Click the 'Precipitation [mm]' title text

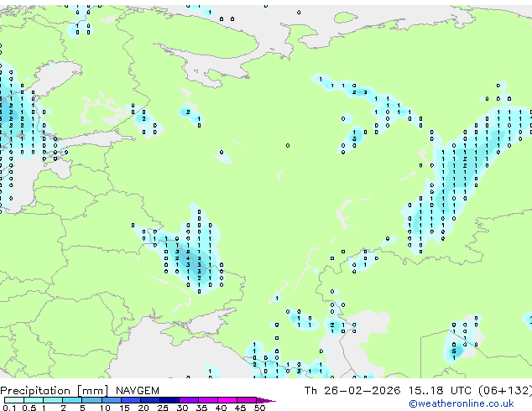coord(55,391)
